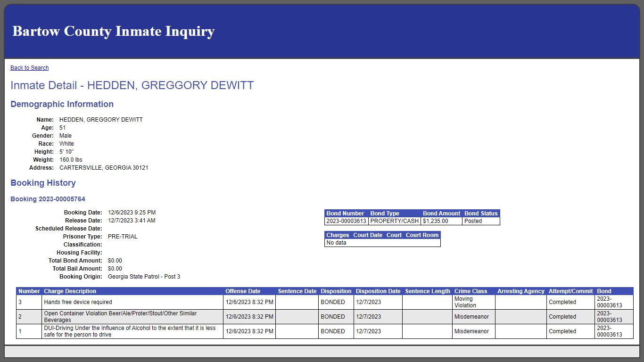Click the Arresting Agency column header
The width and height of the screenshot is (644, 362).
[x=521, y=291]
